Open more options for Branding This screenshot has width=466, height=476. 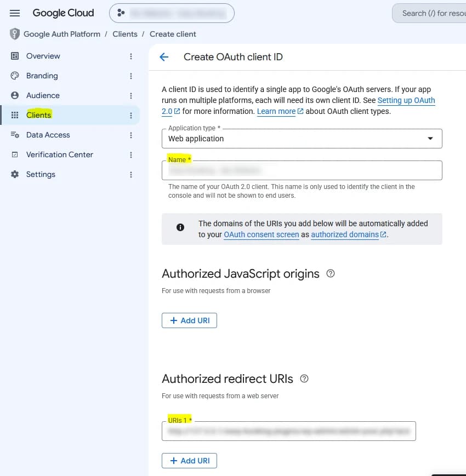(x=131, y=76)
